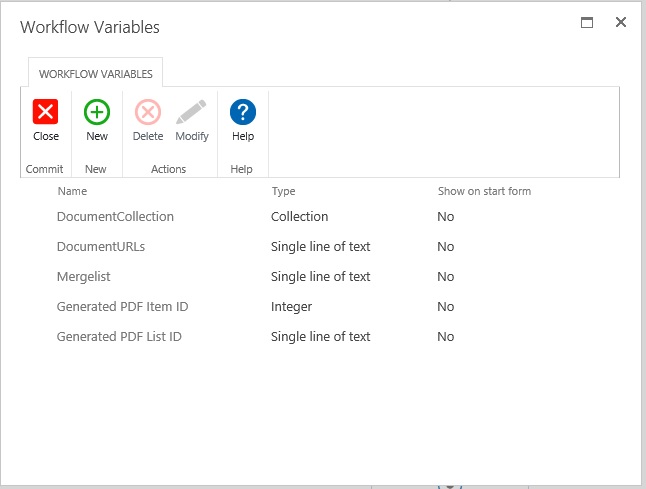Image resolution: width=646 pixels, height=489 pixels.
Task: Click the red Close ribbon icon
Action: [45, 112]
